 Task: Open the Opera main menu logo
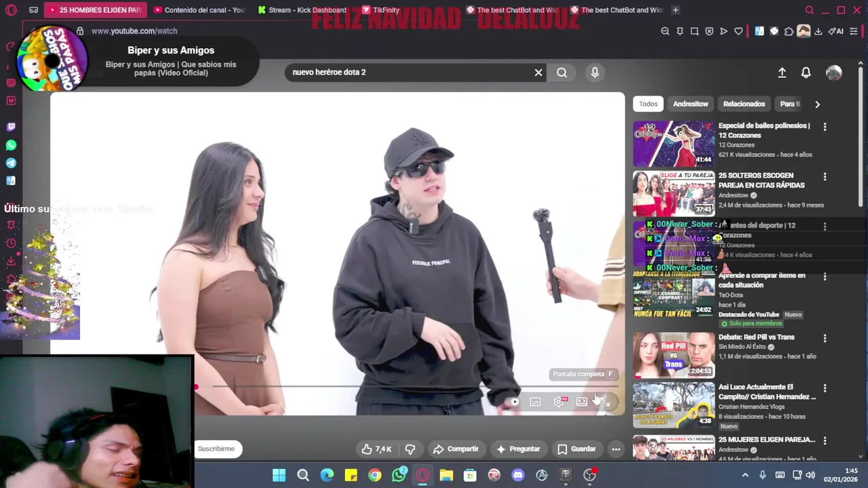[11, 10]
